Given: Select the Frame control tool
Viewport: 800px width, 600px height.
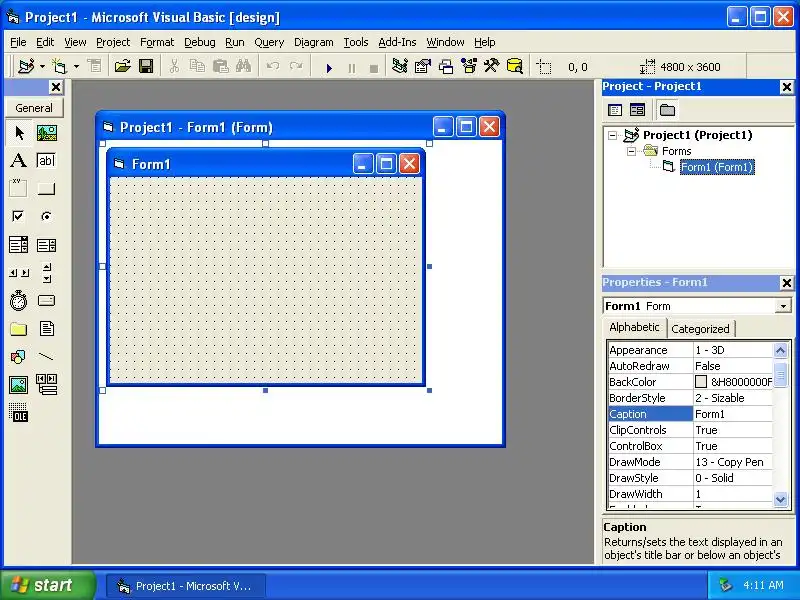Looking at the screenshot, I should tap(19, 188).
